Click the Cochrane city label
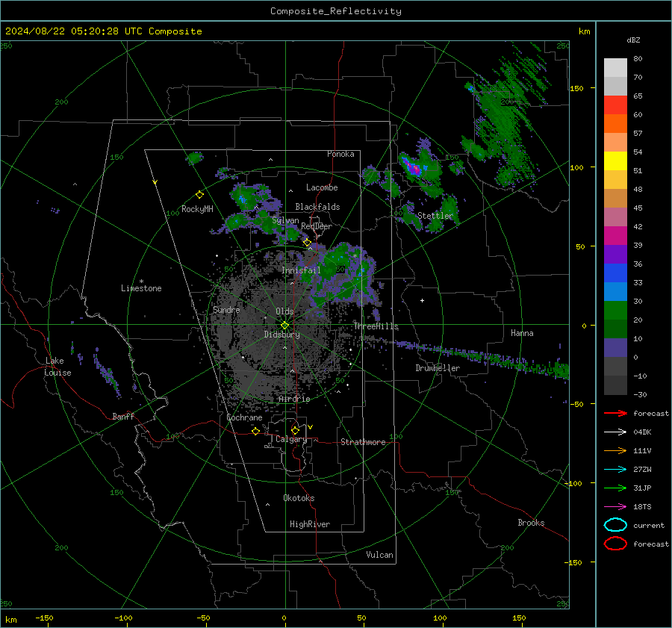The image size is (672, 628). (244, 417)
